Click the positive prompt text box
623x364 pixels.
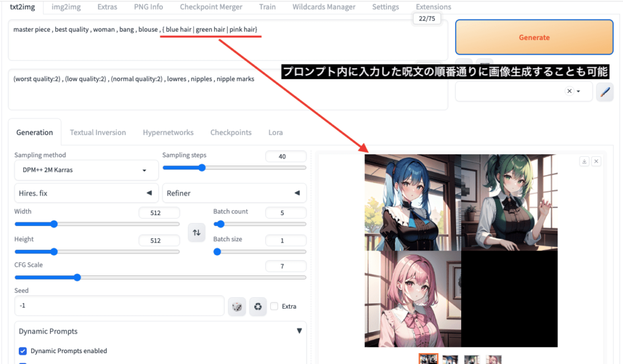pos(228,40)
